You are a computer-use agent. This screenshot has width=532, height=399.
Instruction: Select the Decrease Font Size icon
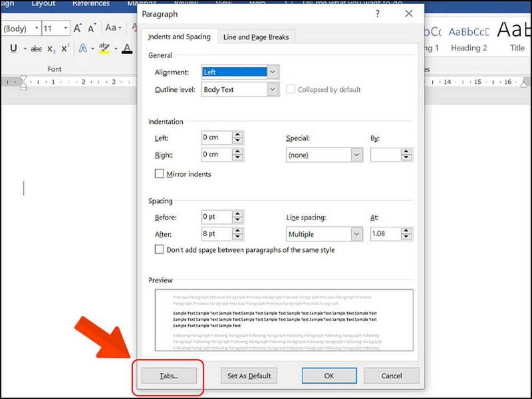[x=92, y=28]
